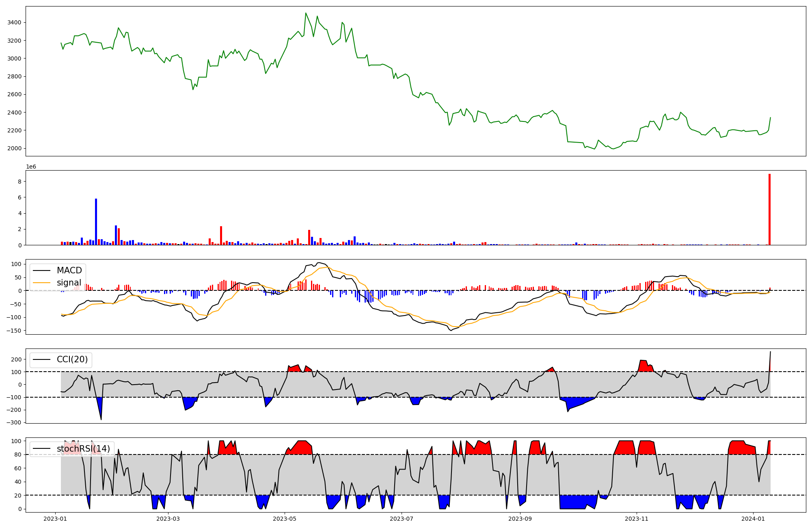812x528 pixels.
Task: Click the 1e6 volume scale label
Action: (x=31, y=167)
